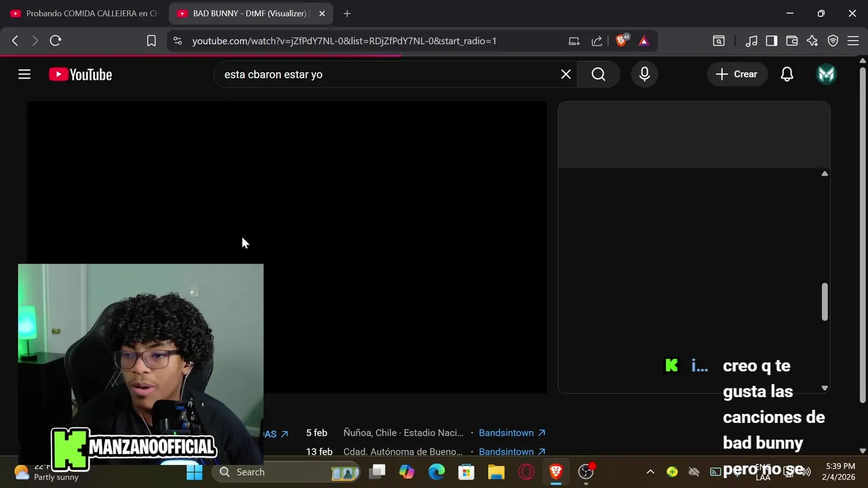
Task: Open the account avatar menu
Action: pos(826,75)
